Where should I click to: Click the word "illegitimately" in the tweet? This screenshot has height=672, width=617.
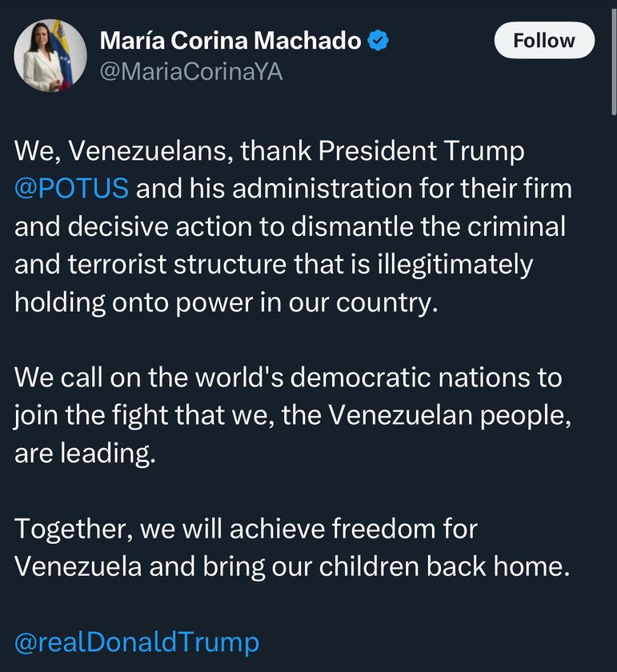coord(455,265)
